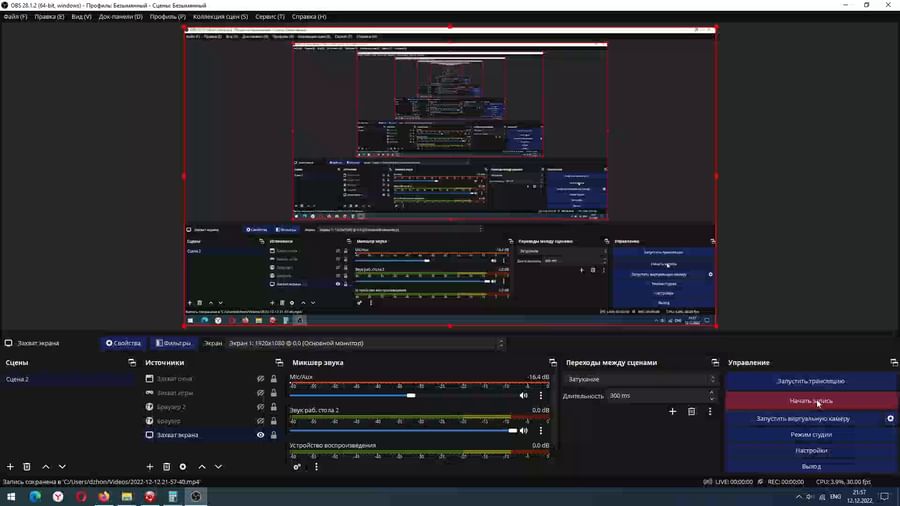Open virtual camera settings gear icon

pos(890,419)
